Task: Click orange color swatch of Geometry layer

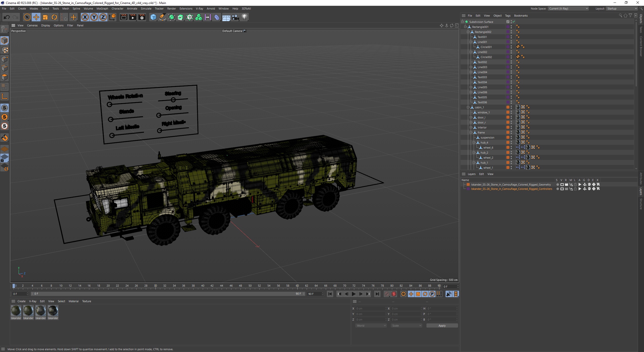Action: click(468, 185)
